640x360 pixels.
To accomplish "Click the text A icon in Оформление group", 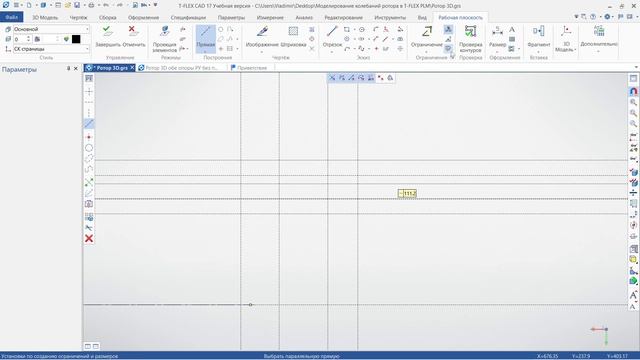I will (x=512, y=30).
